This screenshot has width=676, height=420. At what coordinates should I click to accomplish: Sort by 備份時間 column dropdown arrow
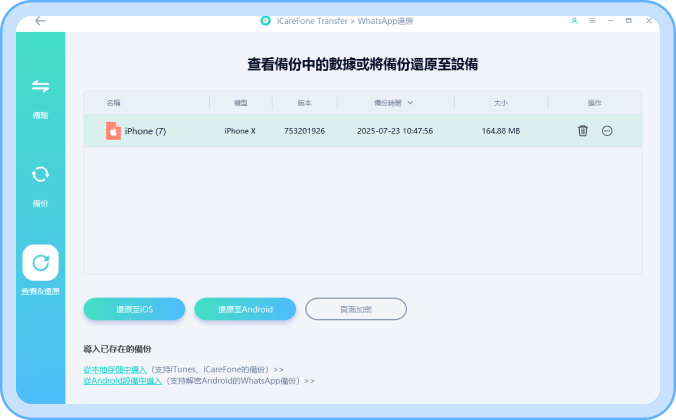point(410,103)
